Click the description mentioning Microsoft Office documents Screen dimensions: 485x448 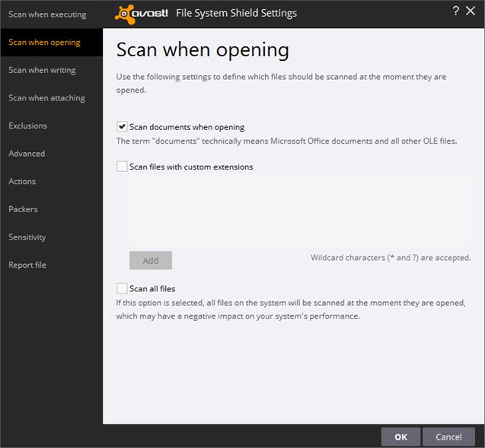pyautogui.click(x=286, y=141)
